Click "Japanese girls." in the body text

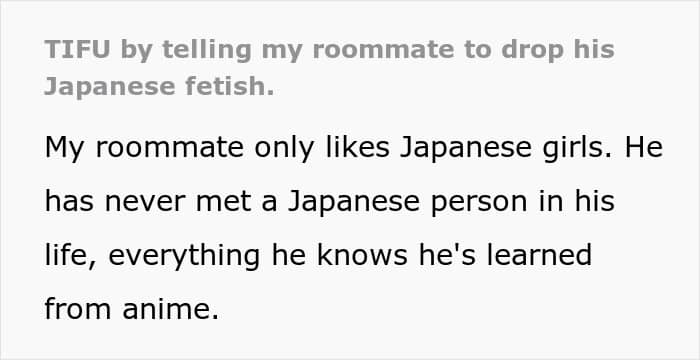pos(505,148)
